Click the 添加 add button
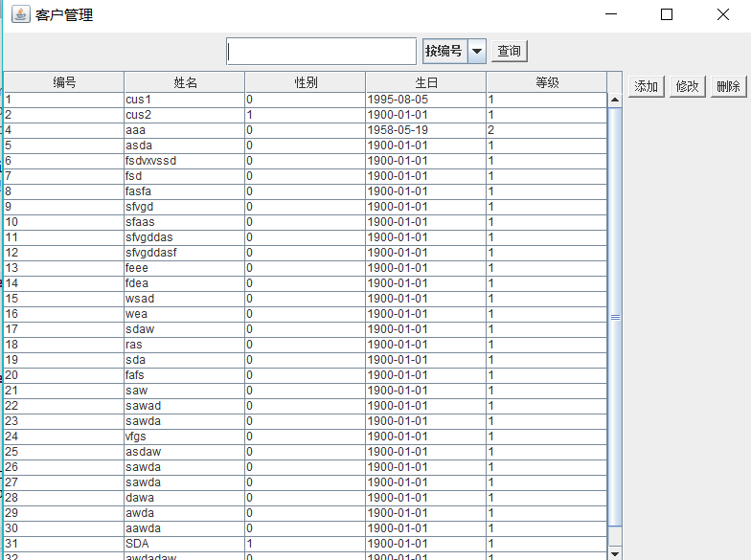751x560 pixels. (x=646, y=86)
